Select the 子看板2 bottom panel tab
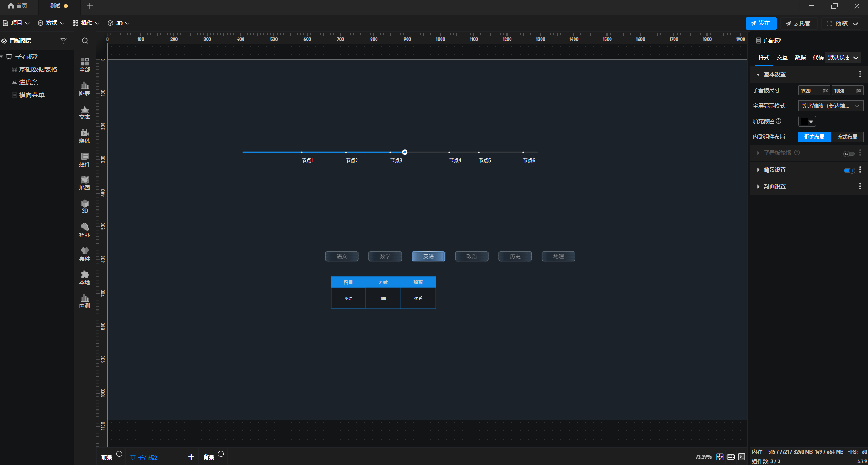The image size is (868, 465). pos(155,457)
